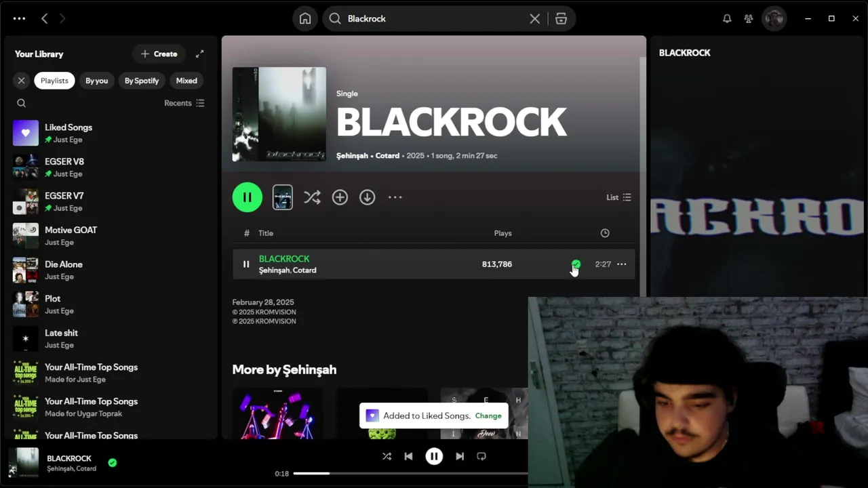
Task: Open Friend Activity icon
Action: 749,18
